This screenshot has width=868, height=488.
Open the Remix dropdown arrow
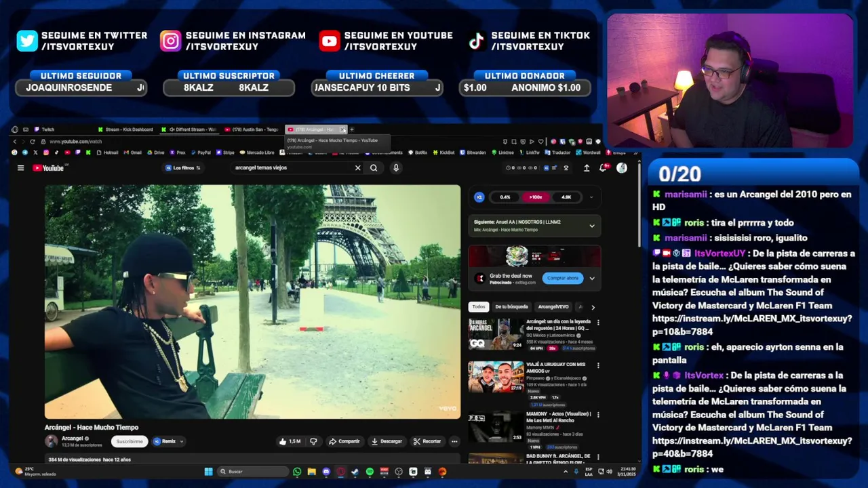[181, 441]
